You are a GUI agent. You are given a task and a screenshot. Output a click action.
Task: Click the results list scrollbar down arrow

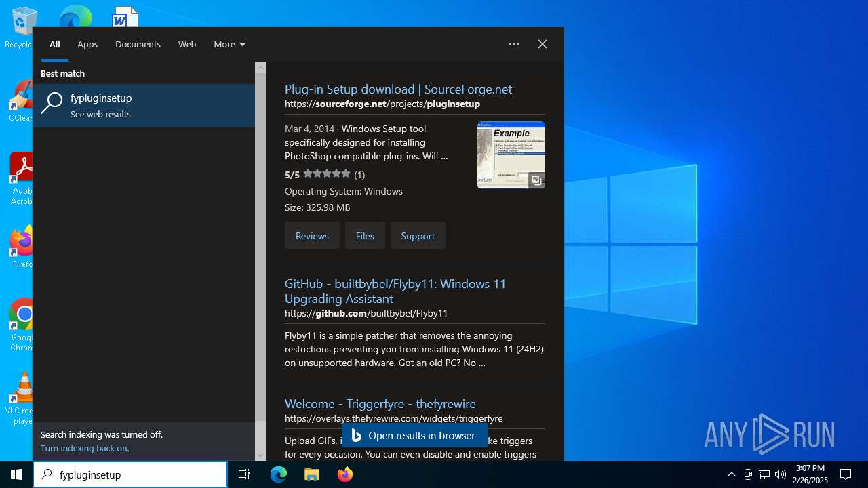click(260, 455)
